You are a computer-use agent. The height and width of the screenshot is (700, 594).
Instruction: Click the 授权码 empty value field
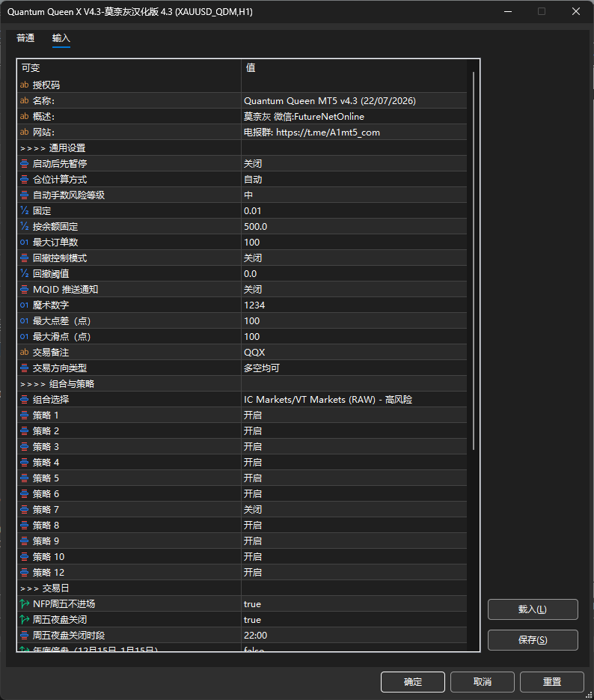(354, 85)
